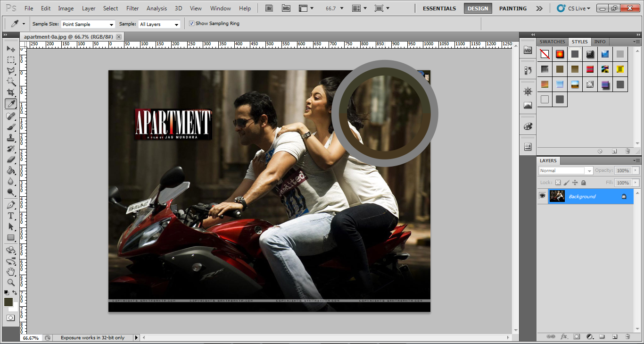Select the 3D Camera Orbit tool
The width and height of the screenshot is (644, 344).
(x=10, y=261)
